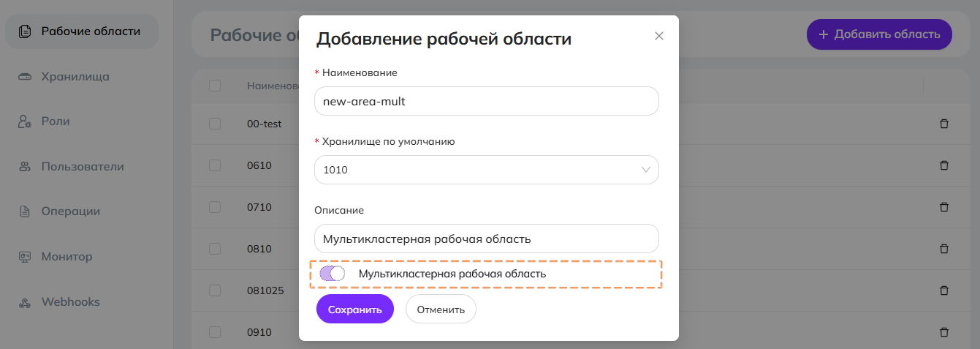Click the Хранилища storage icon
Image resolution: width=980 pixels, height=349 pixels.
(25, 77)
